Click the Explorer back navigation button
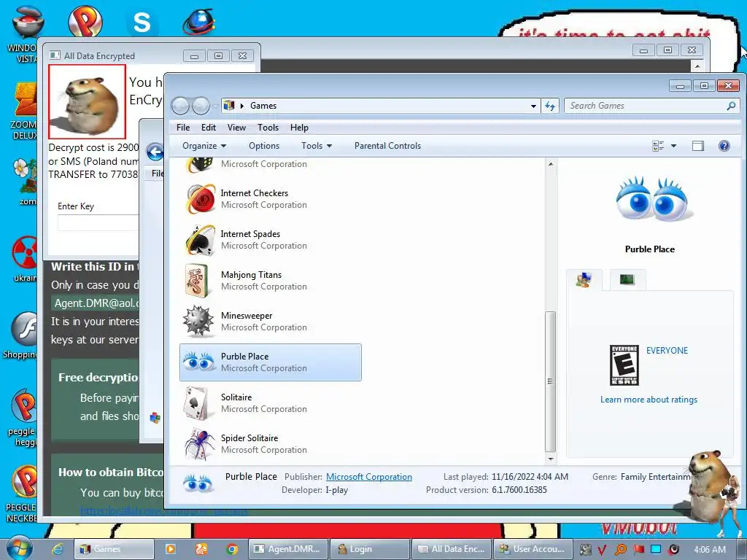 point(181,106)
